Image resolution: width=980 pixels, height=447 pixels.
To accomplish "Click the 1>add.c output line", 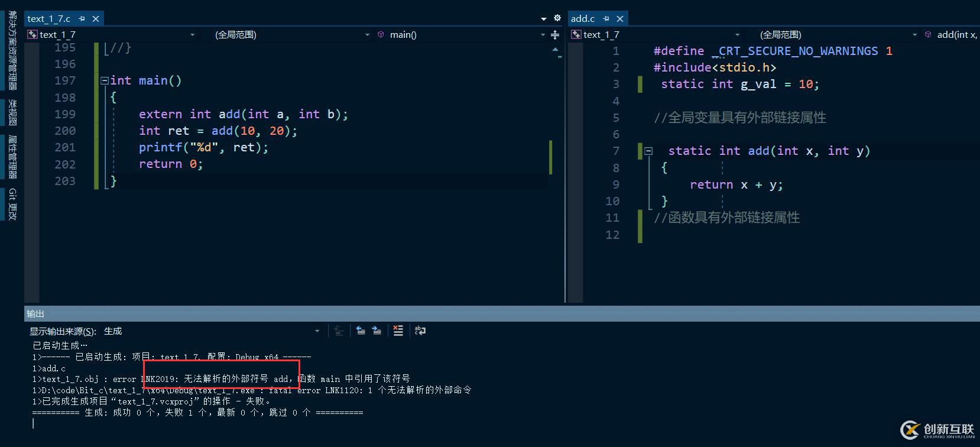I will click(49, 368).
